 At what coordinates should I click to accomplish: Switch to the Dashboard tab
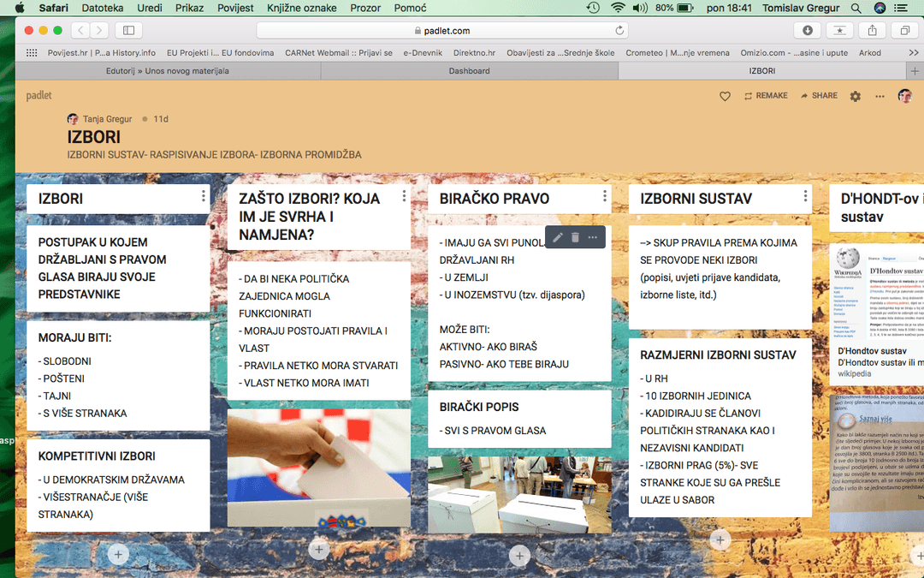click(469, 71)
